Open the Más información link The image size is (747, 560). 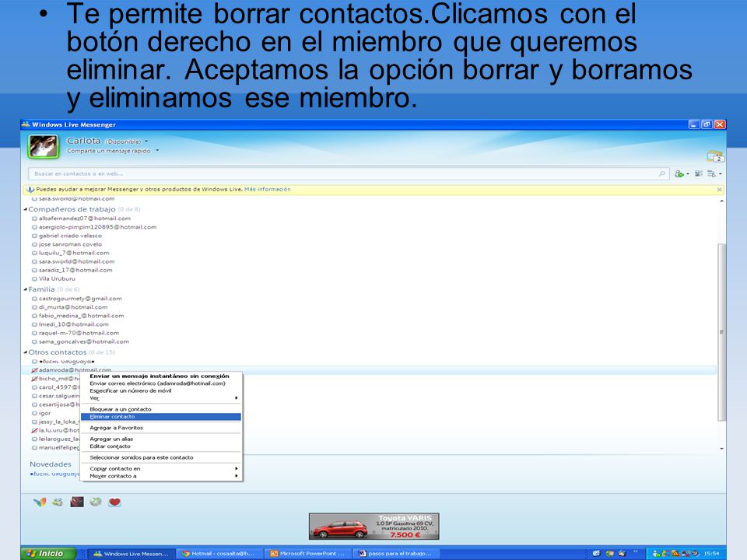(x=267, y=189)
